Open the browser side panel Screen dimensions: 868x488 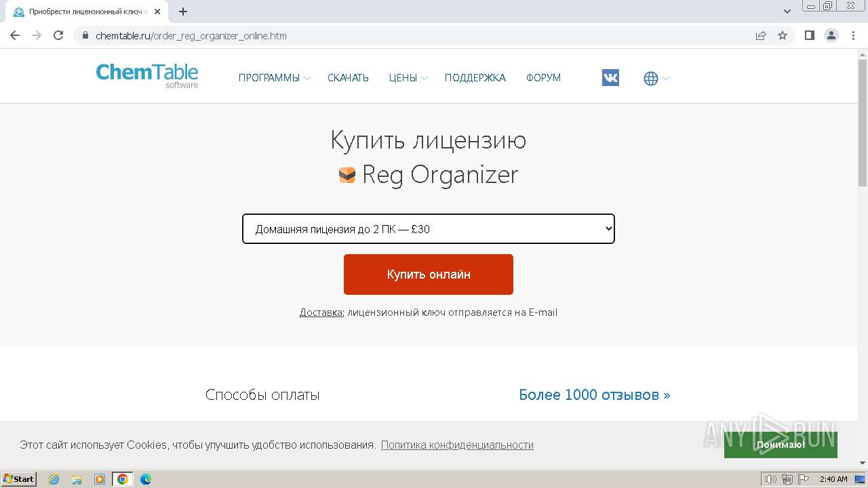click(x=809, y=35)
